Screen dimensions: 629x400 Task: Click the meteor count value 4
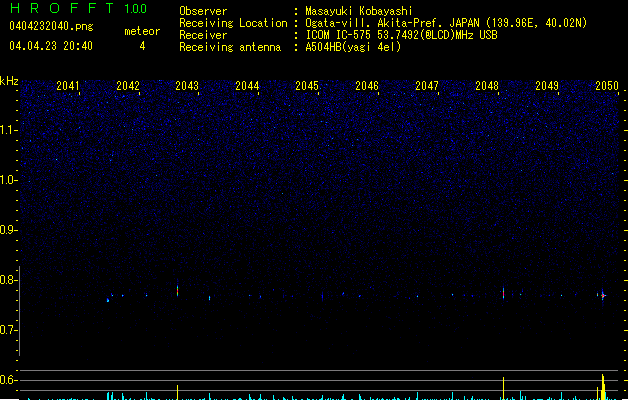(142, 46)
